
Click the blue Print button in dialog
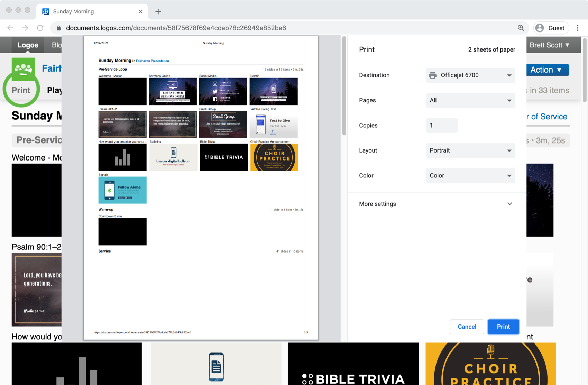pyautogui.click(x=503, y=327)
